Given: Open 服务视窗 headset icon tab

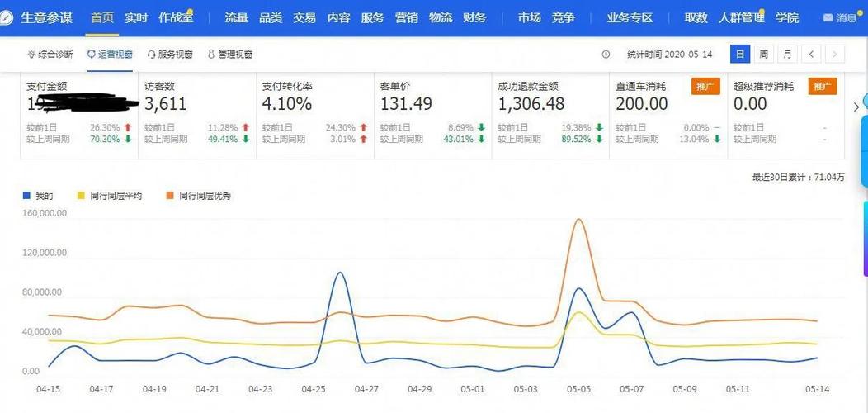Looking at the screenshot, I should click(151, 55).
